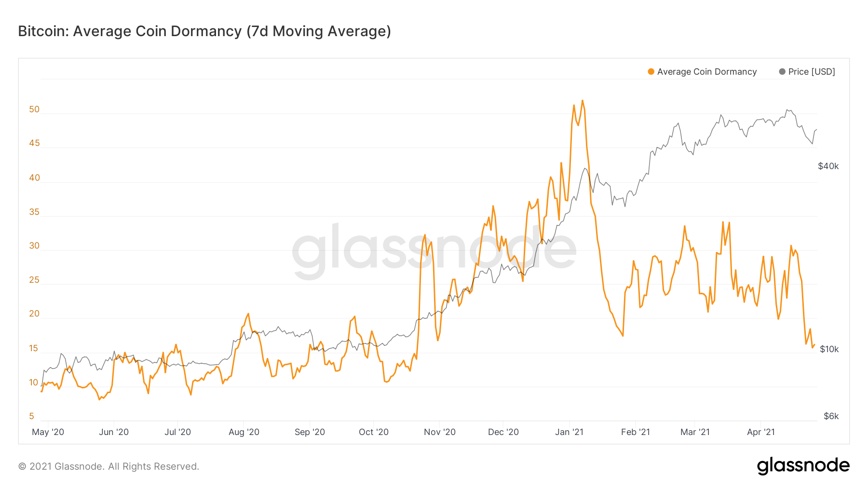Click the Glassnode copyright notice text

109,466
